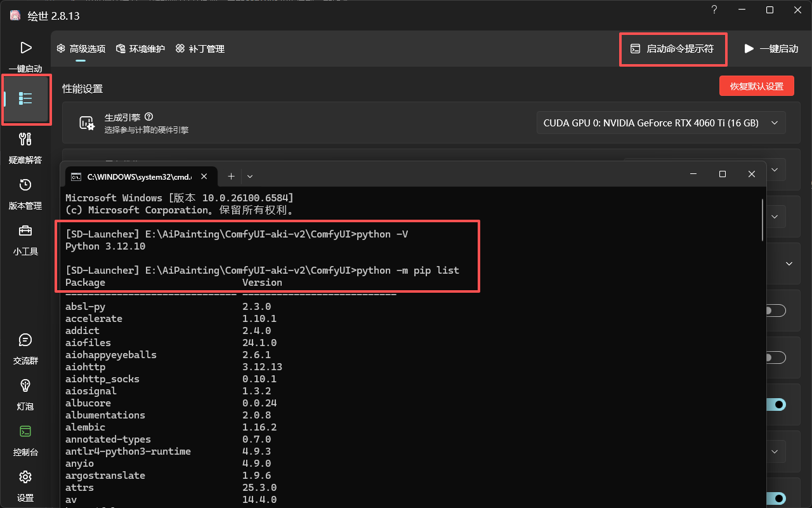This screenshot has width=812, height=508.
Task: Expand the CUDA GPU 生成引擎 dropdown
Action: tap(660, 123)
